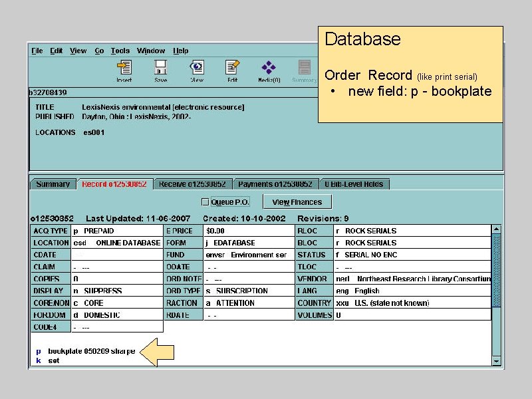Open the 0 Bib-Level Holds tab

point(354,184)
